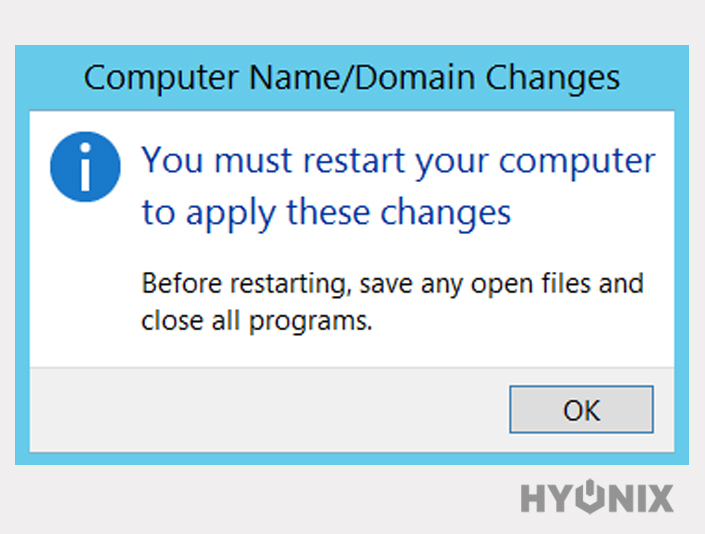Click the heading line 'You must restart your computer'
The image size is (705, 534).
click(x=398, y=162)
